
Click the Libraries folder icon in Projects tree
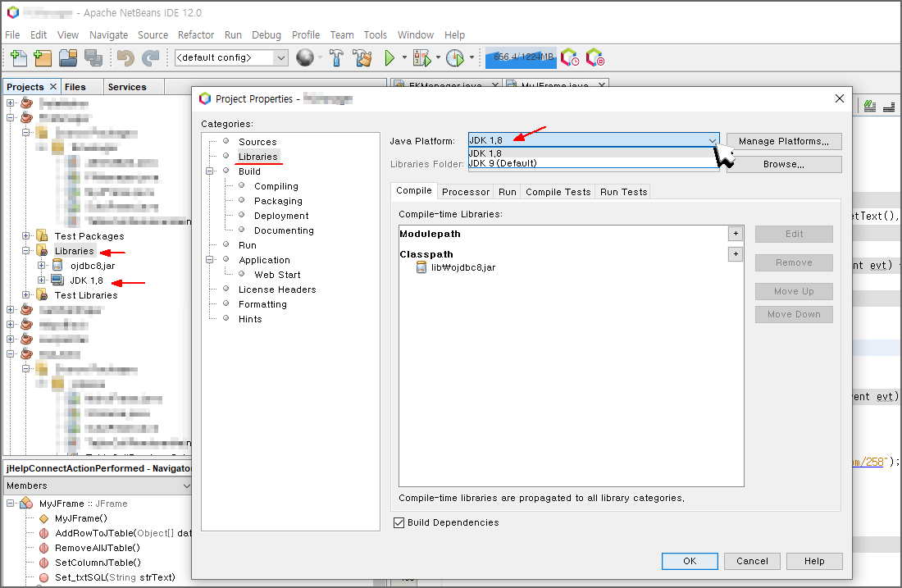42,251
